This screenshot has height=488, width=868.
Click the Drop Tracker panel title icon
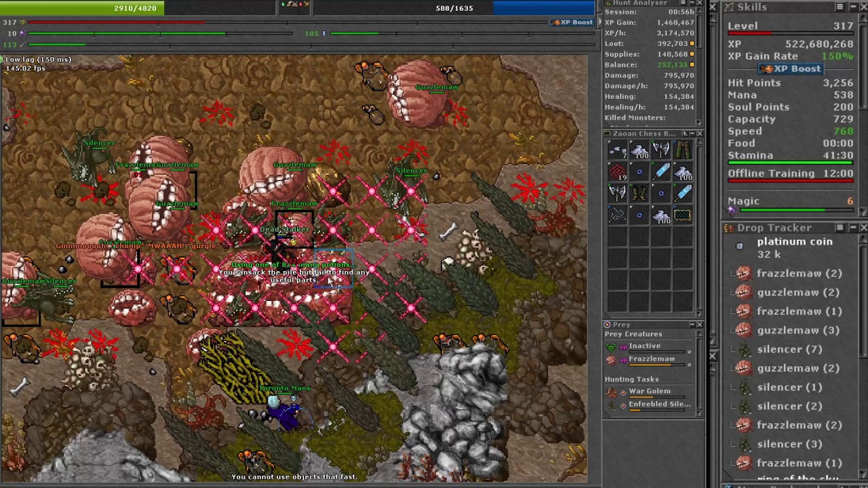coord(729,228)
